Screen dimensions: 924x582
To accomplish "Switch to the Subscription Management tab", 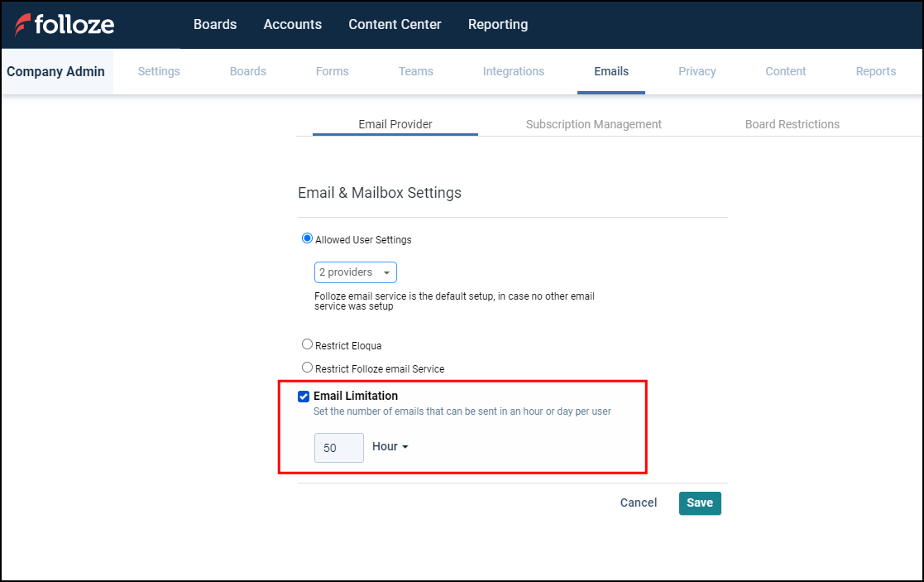I will click(x=593, y=123).
